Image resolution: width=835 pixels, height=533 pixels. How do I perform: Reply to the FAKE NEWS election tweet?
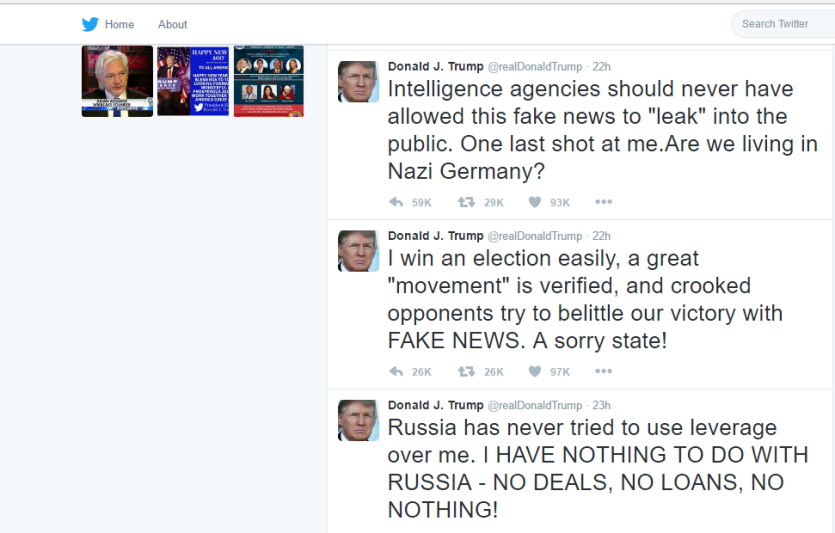coord(397,371)
